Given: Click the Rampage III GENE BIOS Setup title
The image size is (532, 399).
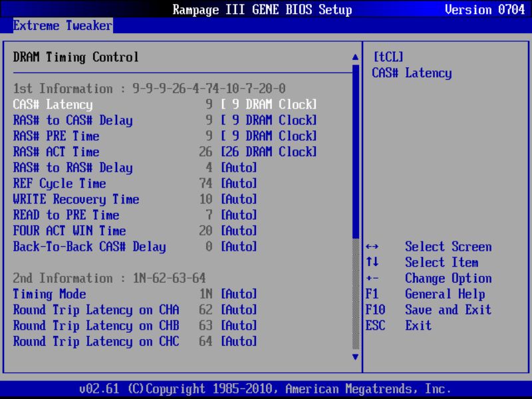Looking at the screenshot, I should tap(262, 9).
